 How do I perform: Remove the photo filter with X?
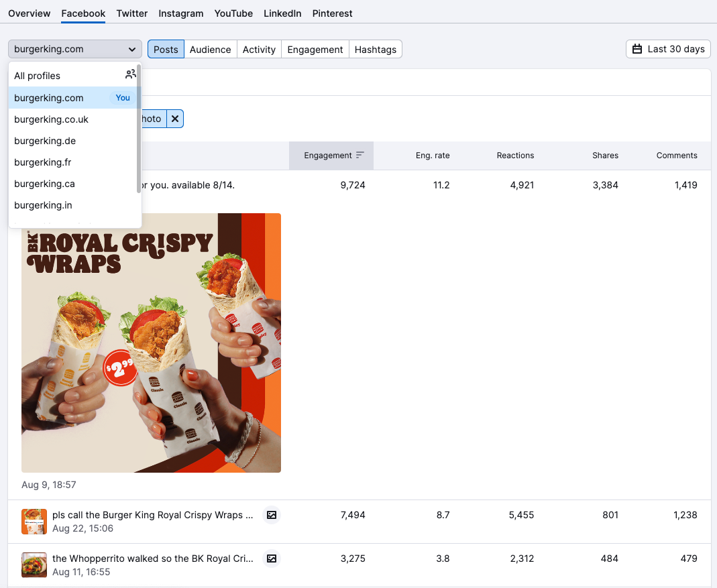(175, 119)
